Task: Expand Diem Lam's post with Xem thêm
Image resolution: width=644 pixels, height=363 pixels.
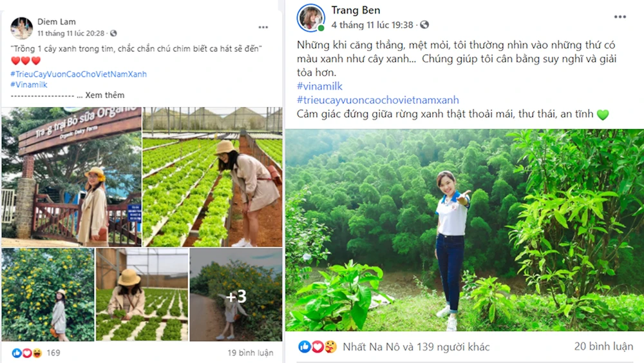Action: point(105,95)
